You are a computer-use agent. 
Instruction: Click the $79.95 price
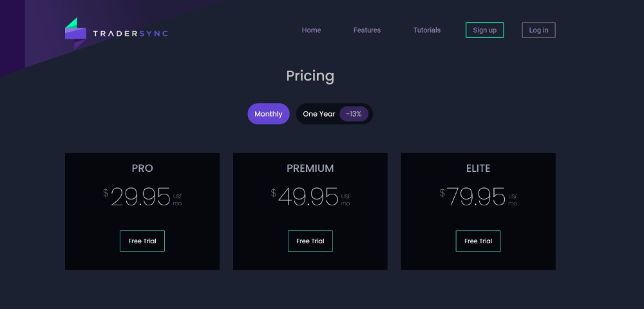point(477,197)
